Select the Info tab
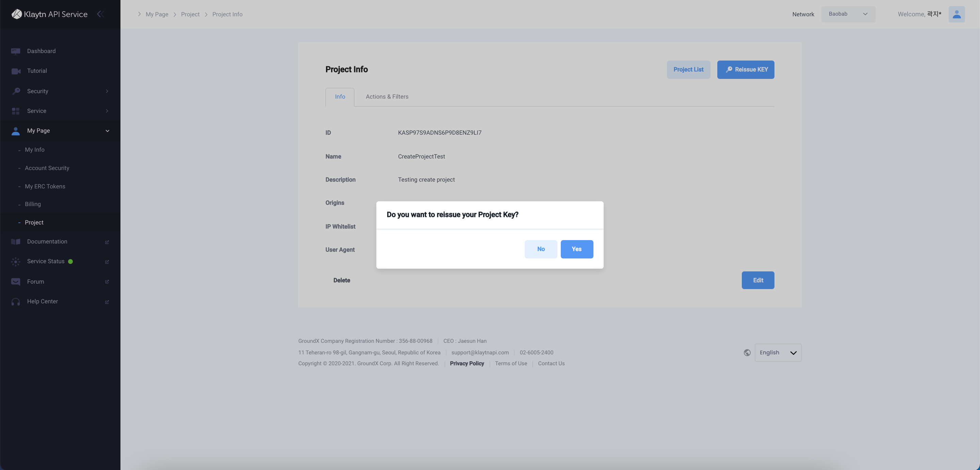This screenshot has width=980, height=470. pyautogui.click(x=340, y=97)
